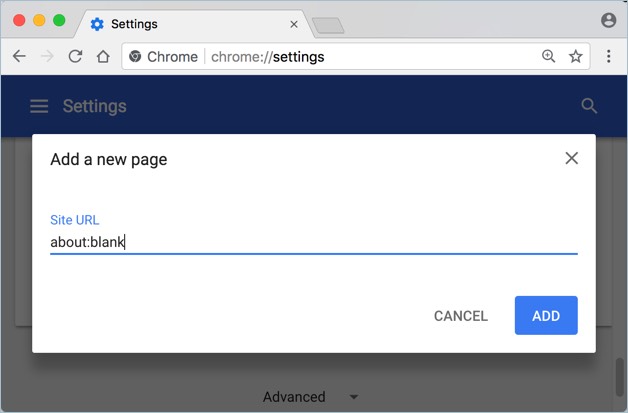Close the Add a new page dialog
Screen dimensions: 628x413
pos(572,158)
